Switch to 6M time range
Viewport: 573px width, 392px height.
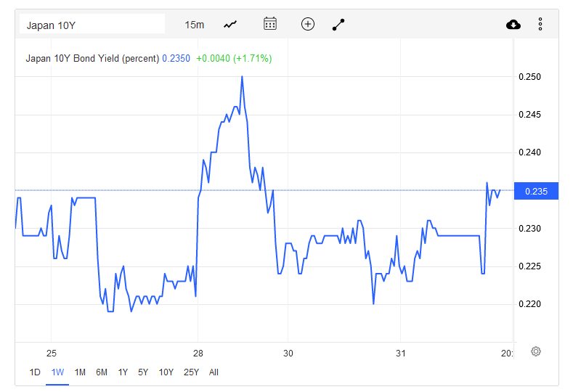click(102, 372)
